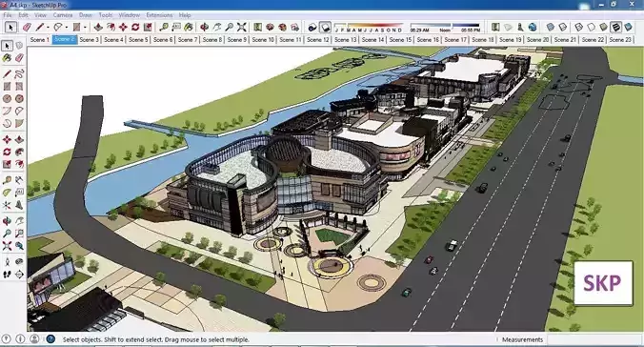Select the Circle tool
This screenshot has width=644, height=347.
pyautogui.click(x=7, y=99)
